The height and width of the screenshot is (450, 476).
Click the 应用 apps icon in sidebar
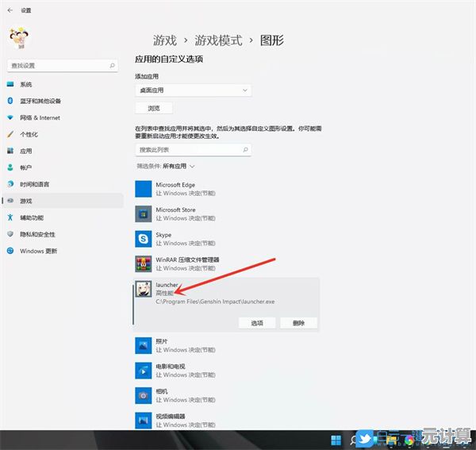[x=10, y=151]
